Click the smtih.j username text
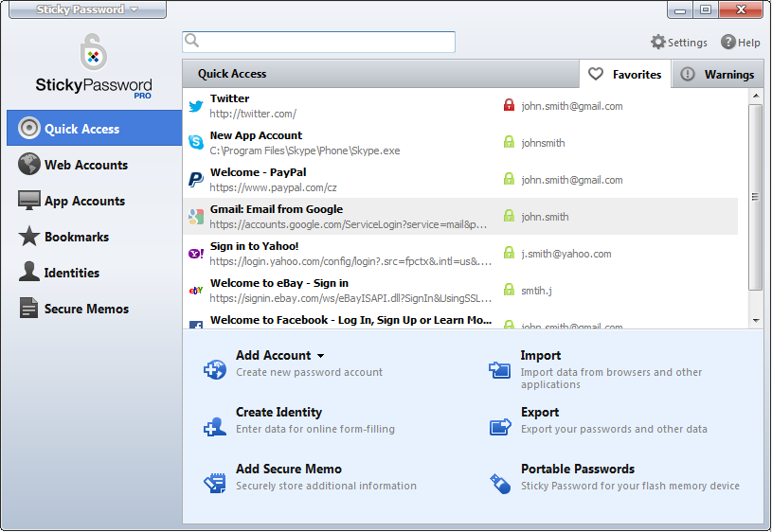This screenshot has height=532, width=772. click(537, 291)
